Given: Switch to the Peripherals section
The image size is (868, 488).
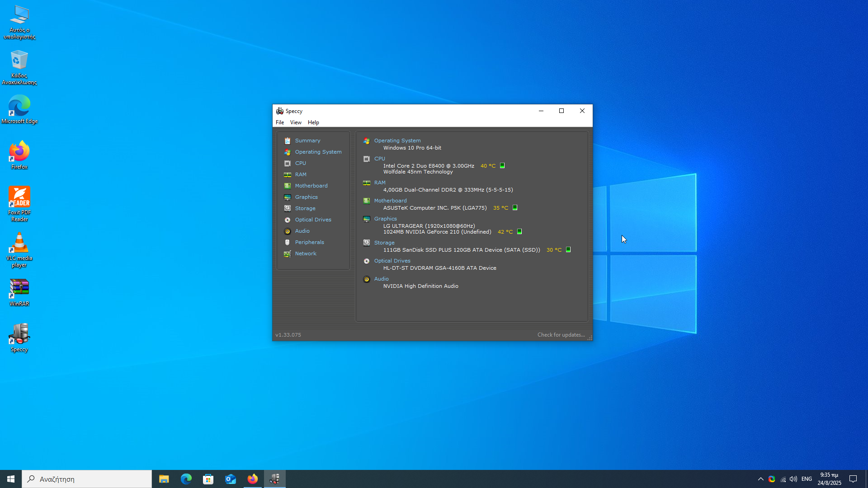Looking at the screenshot, I should click(x=309, y=242).
